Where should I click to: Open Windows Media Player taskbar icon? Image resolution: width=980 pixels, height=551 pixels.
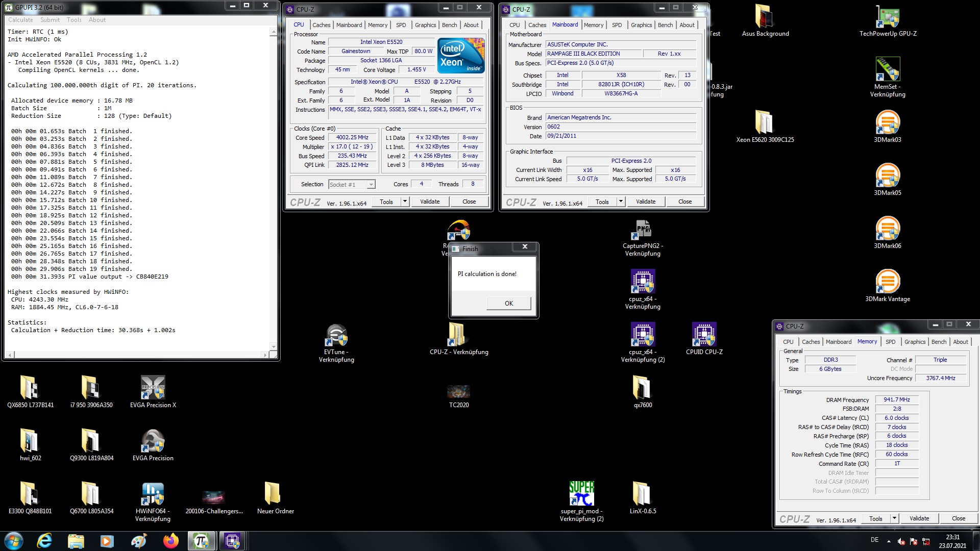point(107,541)
